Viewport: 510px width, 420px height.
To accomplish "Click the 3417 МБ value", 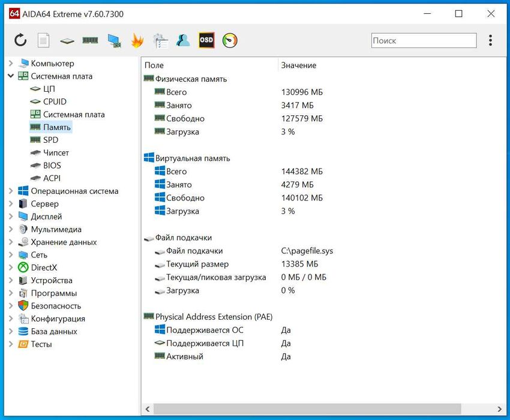I will (297, 106).
